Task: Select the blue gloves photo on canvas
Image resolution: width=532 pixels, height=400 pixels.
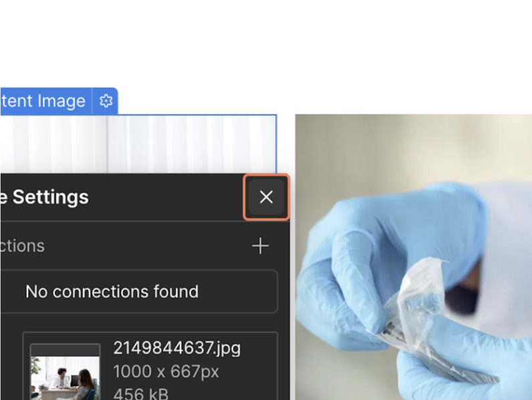Action: tap(414, 257)
